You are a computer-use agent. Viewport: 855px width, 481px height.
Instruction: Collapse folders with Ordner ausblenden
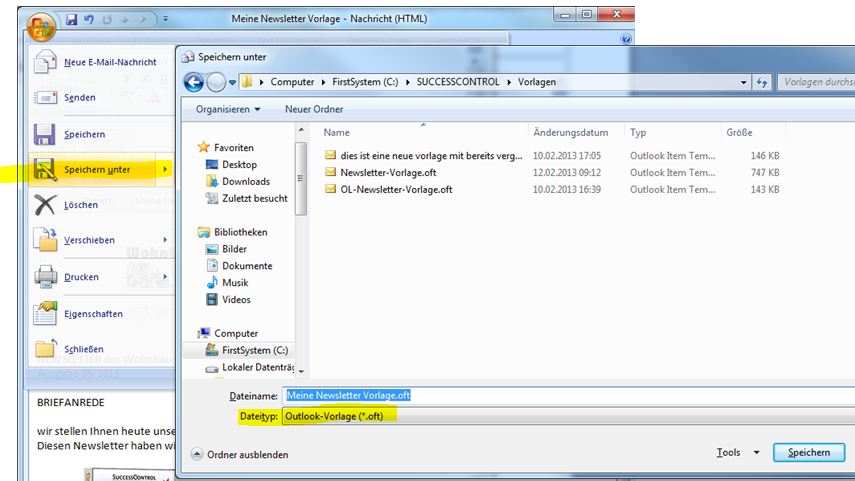click(x=240, y=454)
